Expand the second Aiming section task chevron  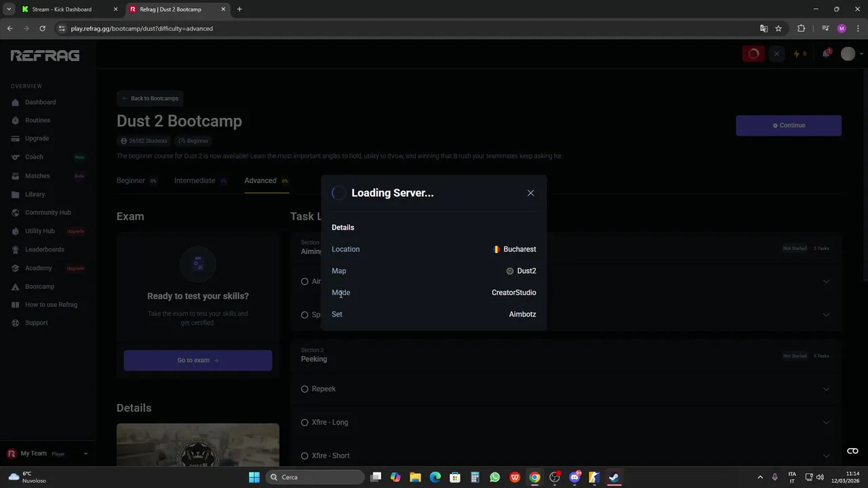tap(826, 314)
